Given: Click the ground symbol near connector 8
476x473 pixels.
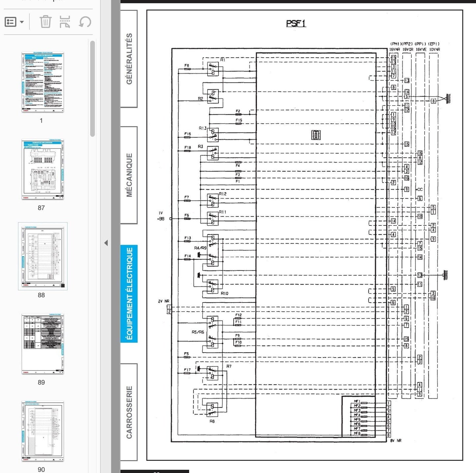Looking at the screenshot, I should 448,98.
